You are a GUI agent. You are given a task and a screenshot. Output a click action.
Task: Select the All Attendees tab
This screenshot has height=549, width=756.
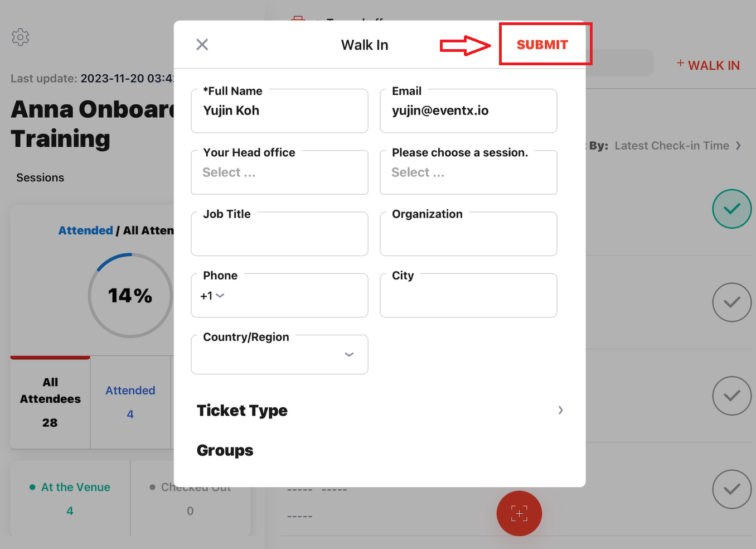click(50, 402)
